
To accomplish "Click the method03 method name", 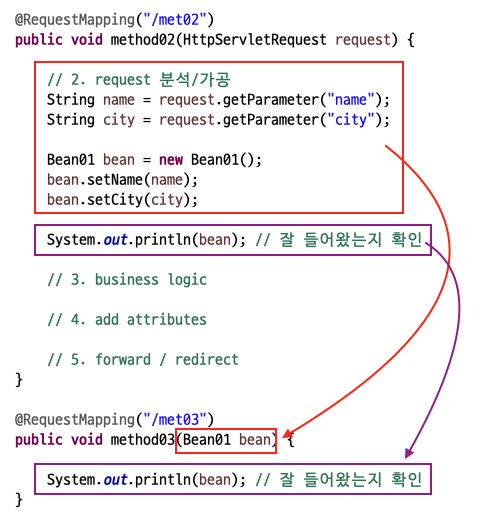I will 143,439.
